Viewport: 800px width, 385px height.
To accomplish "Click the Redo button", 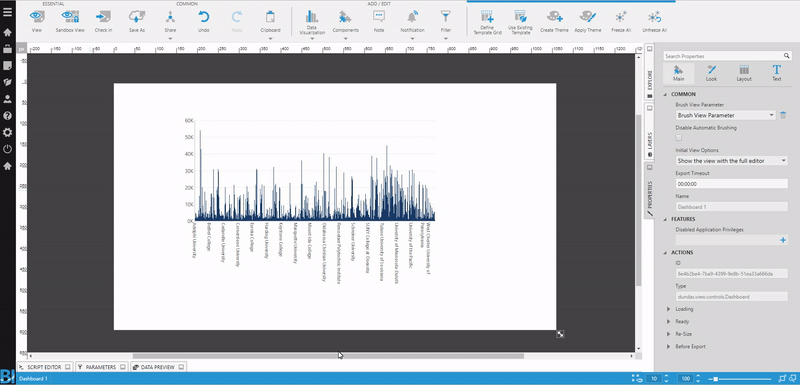I will point(237,21).
